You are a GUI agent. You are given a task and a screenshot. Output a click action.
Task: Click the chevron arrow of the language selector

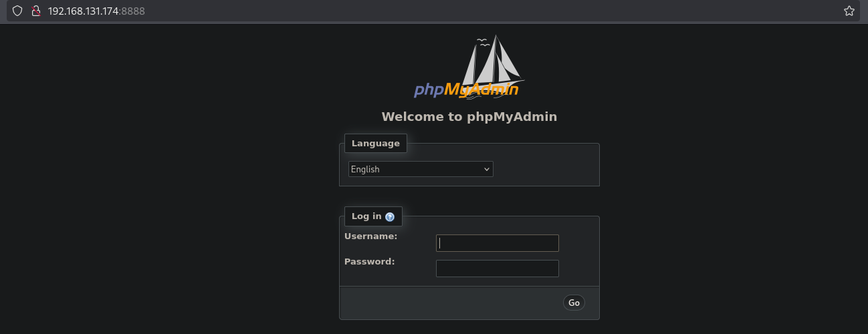point(486,169)
